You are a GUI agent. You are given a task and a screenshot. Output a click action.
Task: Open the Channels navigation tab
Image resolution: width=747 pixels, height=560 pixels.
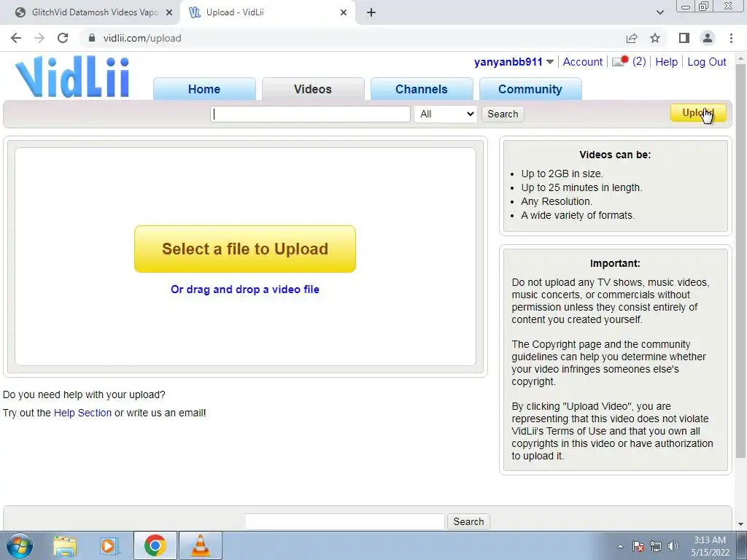(421, 89)
